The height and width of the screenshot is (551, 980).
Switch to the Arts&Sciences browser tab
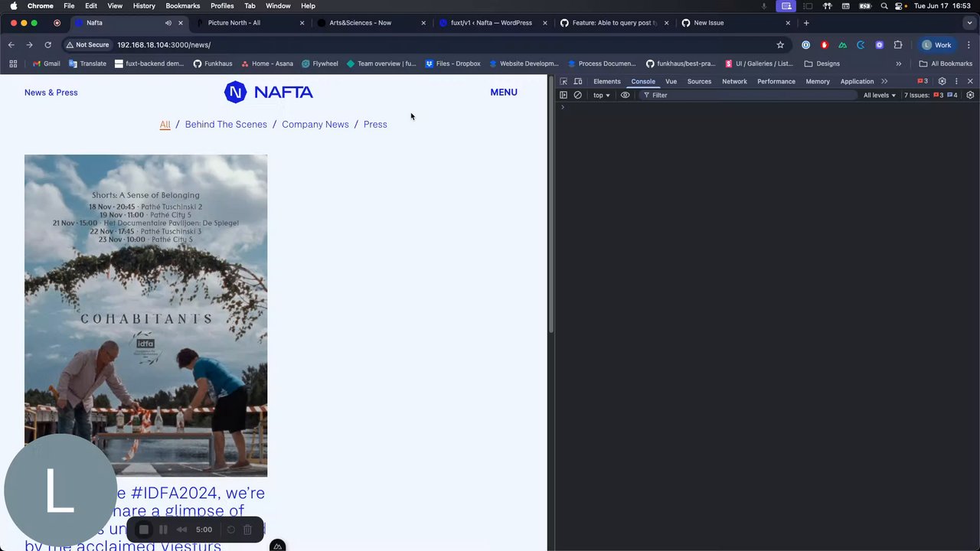pyautogui.click(x=371, y=23)
